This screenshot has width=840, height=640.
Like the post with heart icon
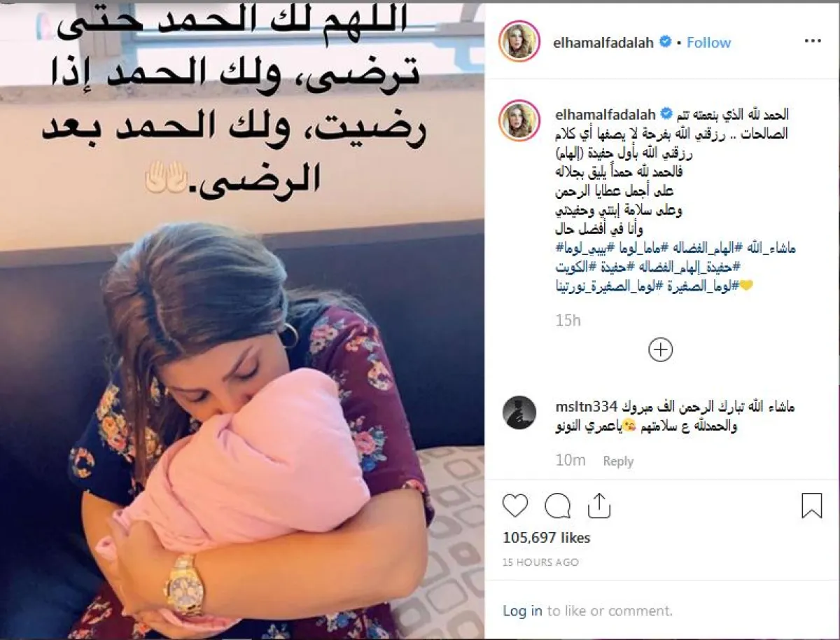[x=515, y=505]
